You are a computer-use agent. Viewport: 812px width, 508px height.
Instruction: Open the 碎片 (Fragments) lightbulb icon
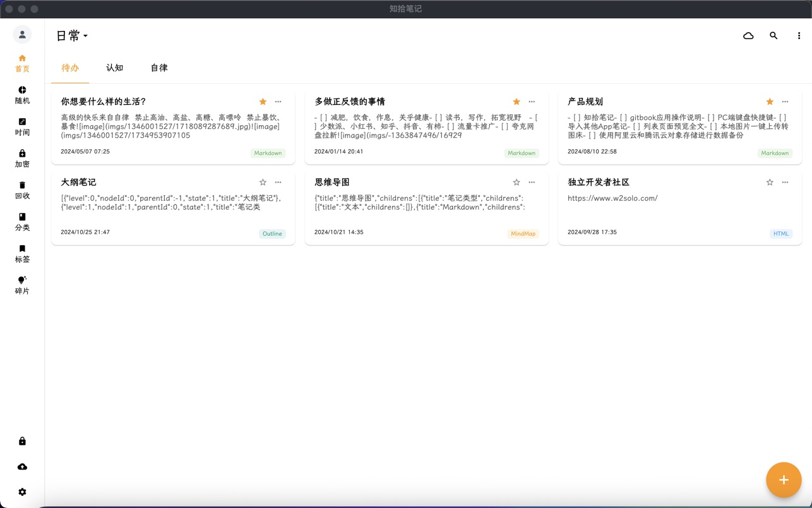tap(22, 285)
